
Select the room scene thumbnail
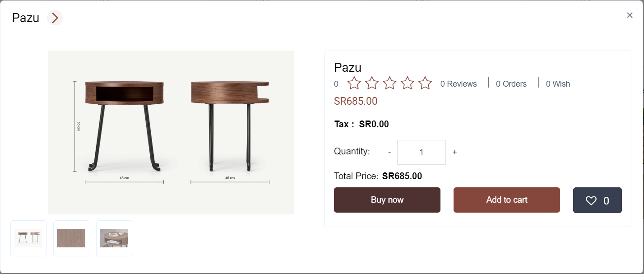114,238
